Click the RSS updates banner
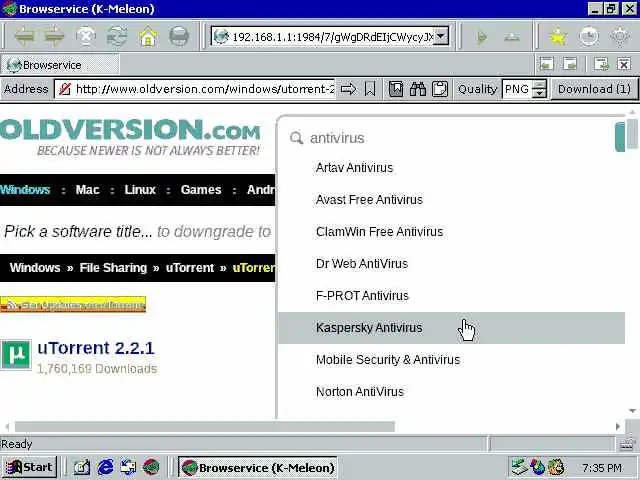 tap(73, 304)
